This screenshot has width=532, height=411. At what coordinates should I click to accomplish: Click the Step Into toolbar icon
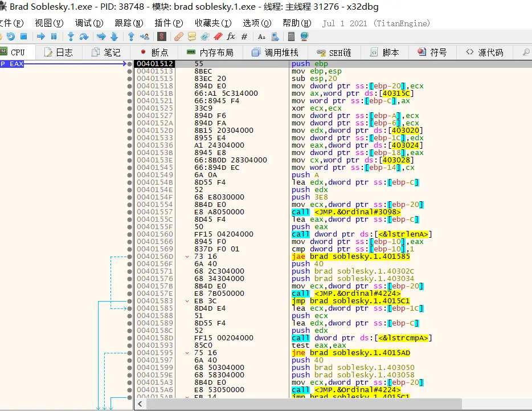click(71, 36)
